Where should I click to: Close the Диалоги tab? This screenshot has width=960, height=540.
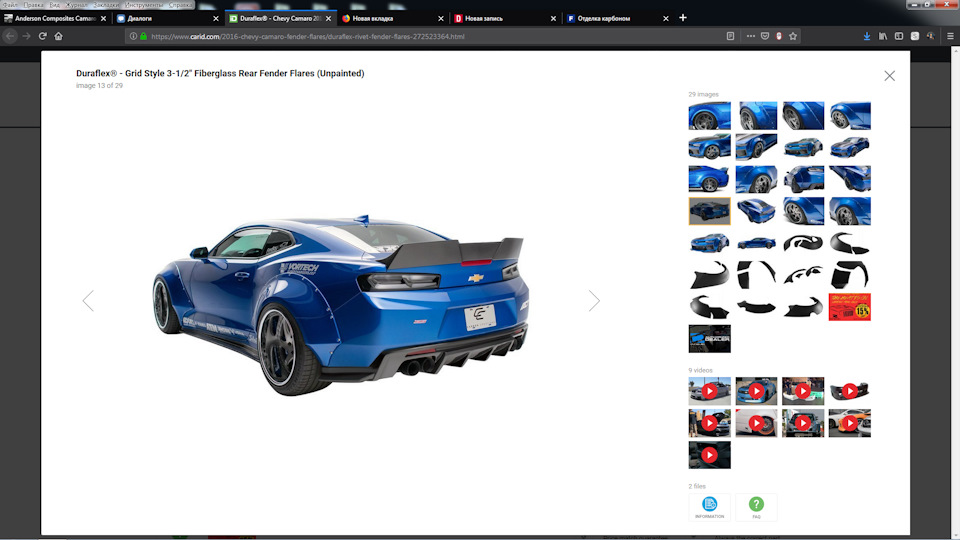pyautogui.click(x=216, y=18)
